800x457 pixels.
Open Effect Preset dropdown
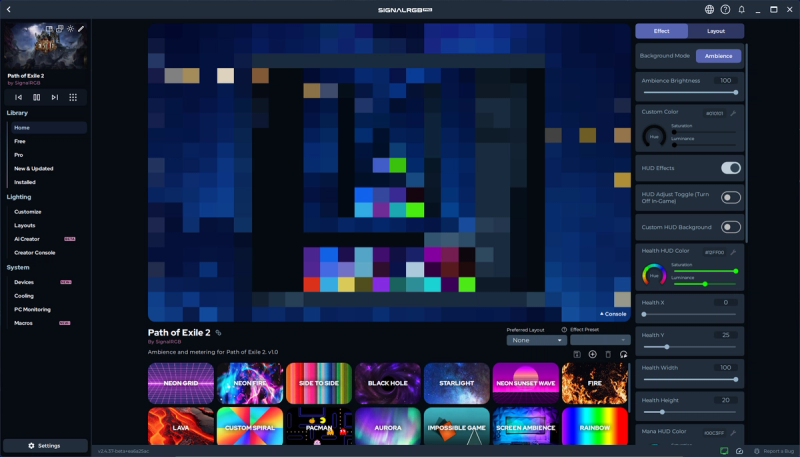pos(600,340)
